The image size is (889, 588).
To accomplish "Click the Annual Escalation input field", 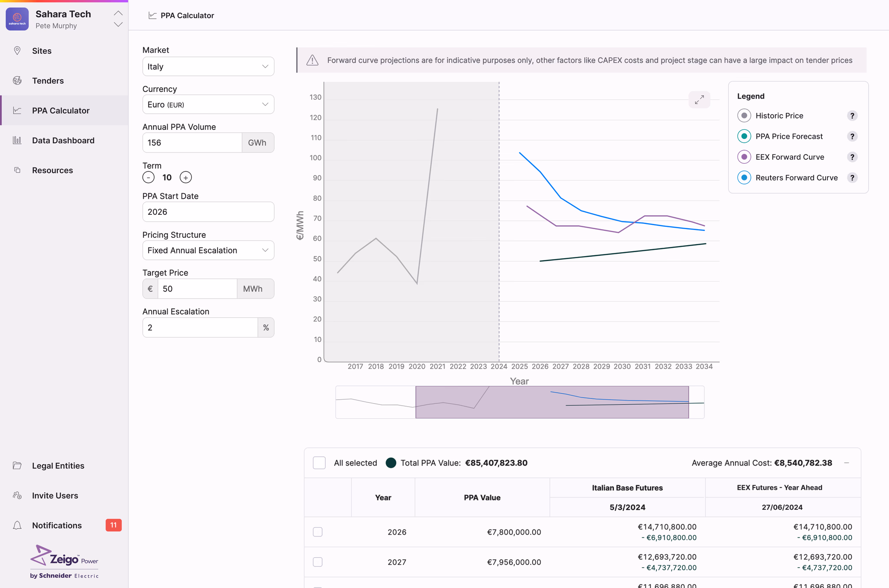I will tap(200, 328).
